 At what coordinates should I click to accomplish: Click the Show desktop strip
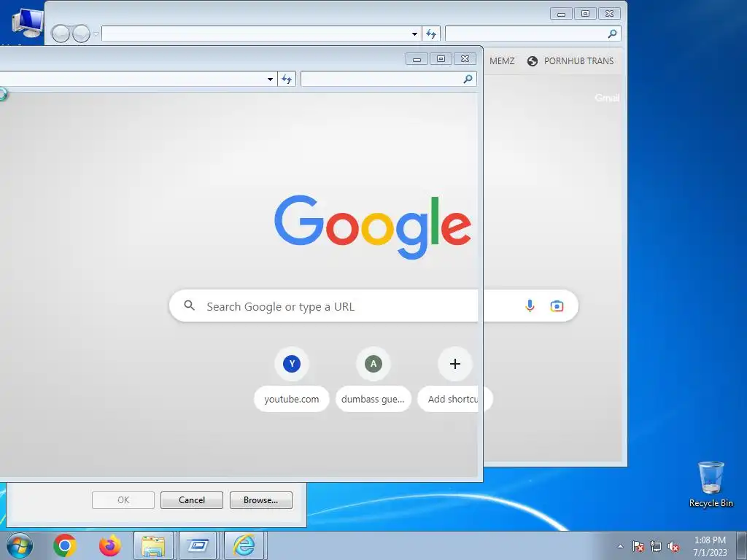742,545
